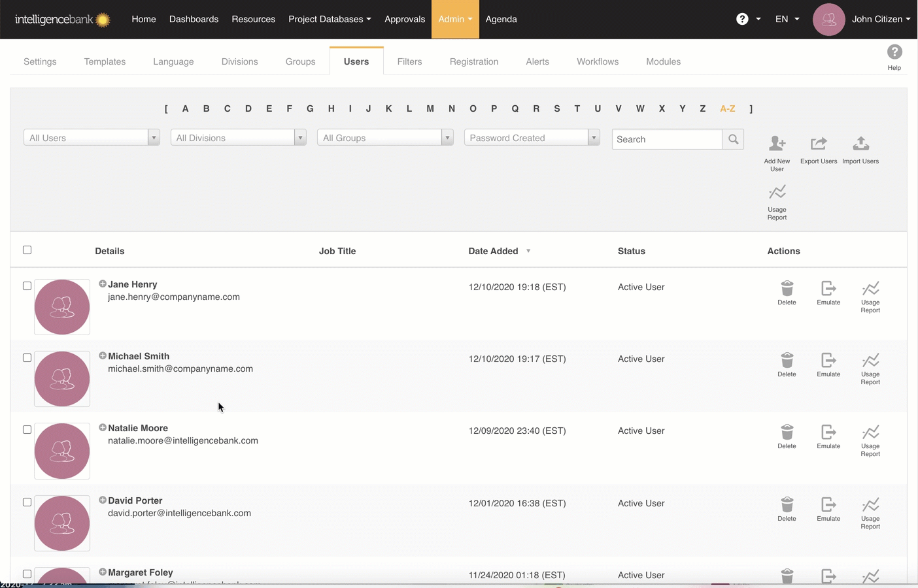Open the All Users dropdown
918x588 pixels.
[x=92, y=138]
